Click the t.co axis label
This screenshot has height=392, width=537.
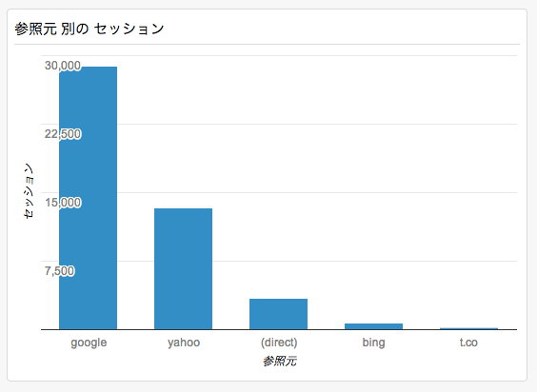click(x=468, y=343)
